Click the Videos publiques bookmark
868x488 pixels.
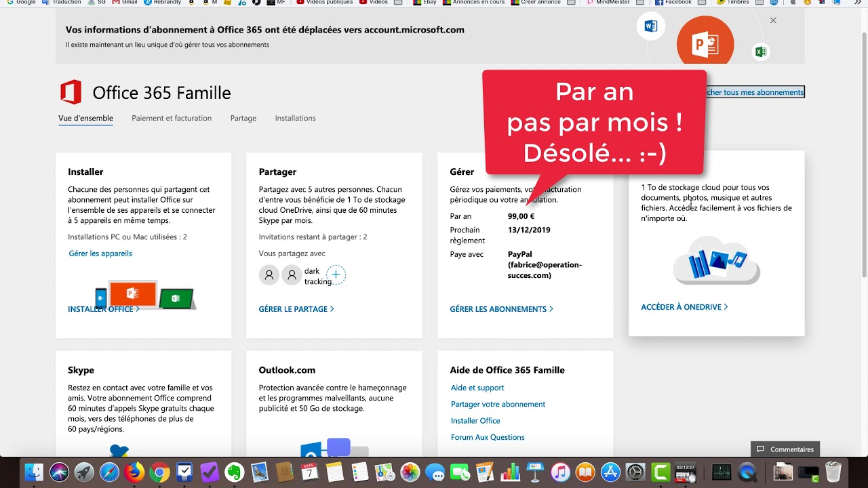[324, 2]
